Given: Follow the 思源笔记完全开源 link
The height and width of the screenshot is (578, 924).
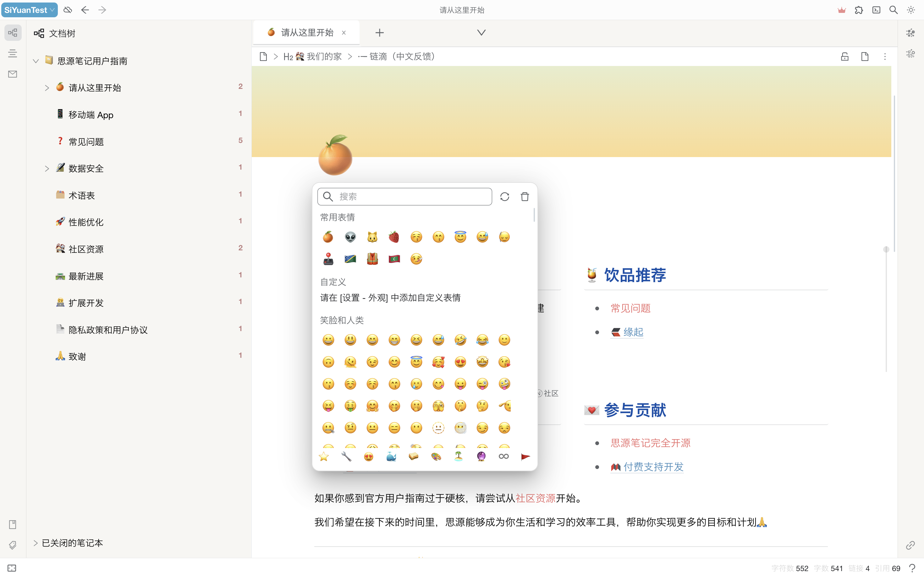Looking at the screenshot, I should click(650, 443).
